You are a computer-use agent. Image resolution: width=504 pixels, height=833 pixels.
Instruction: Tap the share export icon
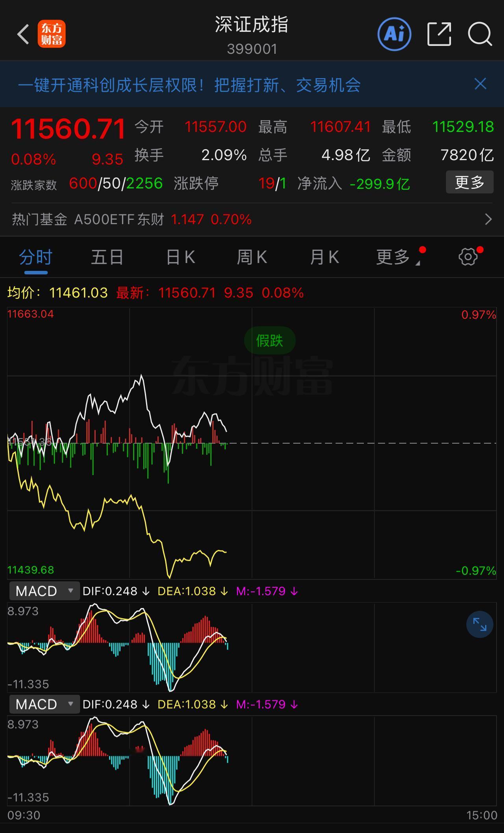pos(439,34)
